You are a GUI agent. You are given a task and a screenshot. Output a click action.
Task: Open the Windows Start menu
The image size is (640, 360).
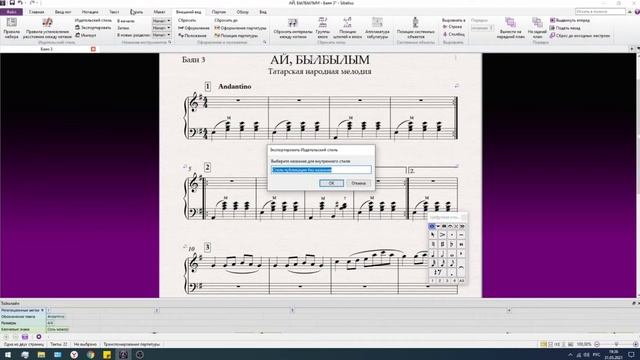point(8,354)
